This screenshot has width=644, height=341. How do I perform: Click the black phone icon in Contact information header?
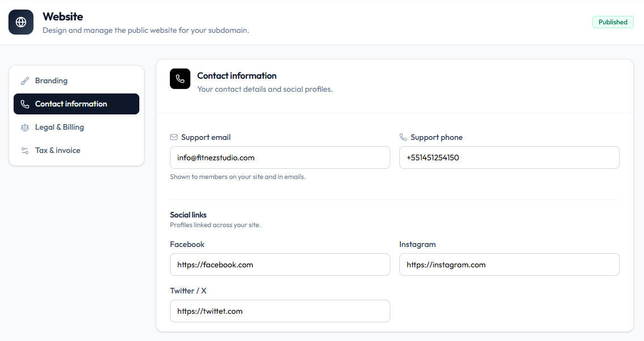pyautogui.click(x=180, y=79)
